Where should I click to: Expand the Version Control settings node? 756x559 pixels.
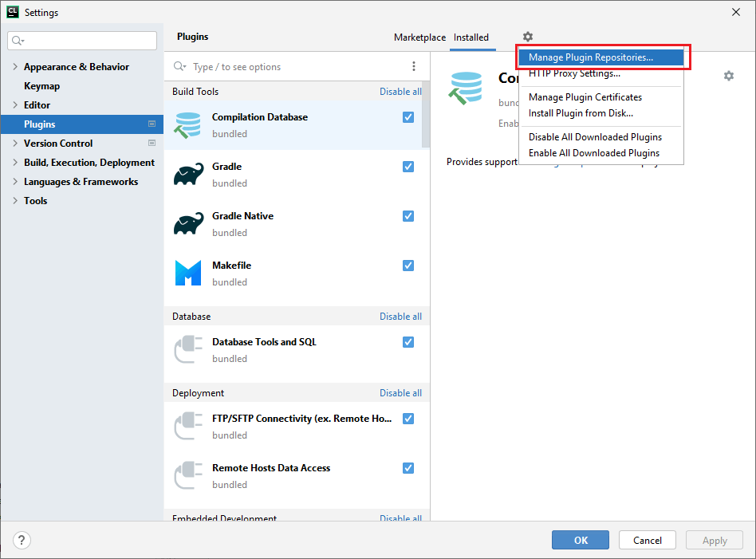(x=15, y=144)
